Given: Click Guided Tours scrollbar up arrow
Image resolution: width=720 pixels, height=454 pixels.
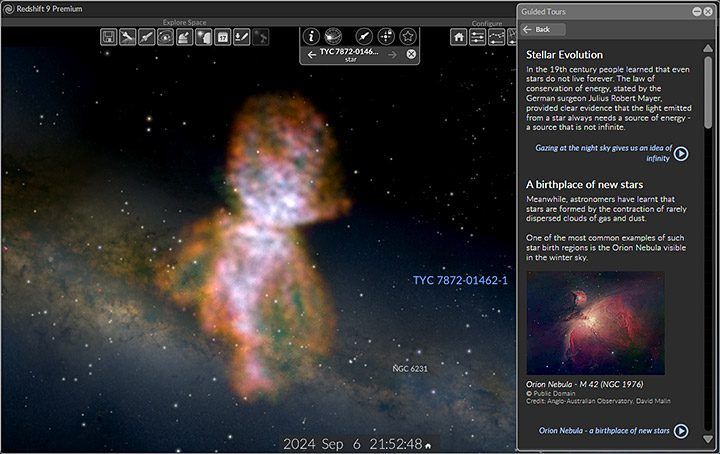Looking at the screenshot, I should (708, 48).
